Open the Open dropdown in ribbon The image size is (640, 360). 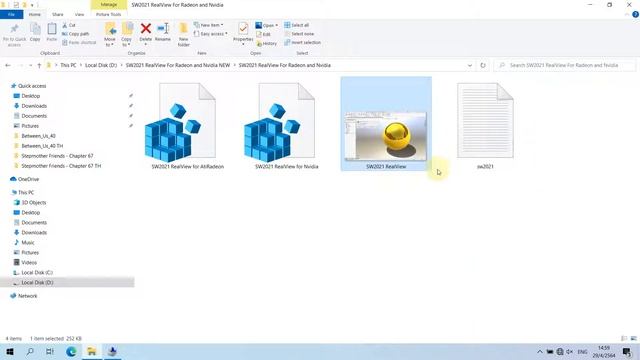coord(267,25)
